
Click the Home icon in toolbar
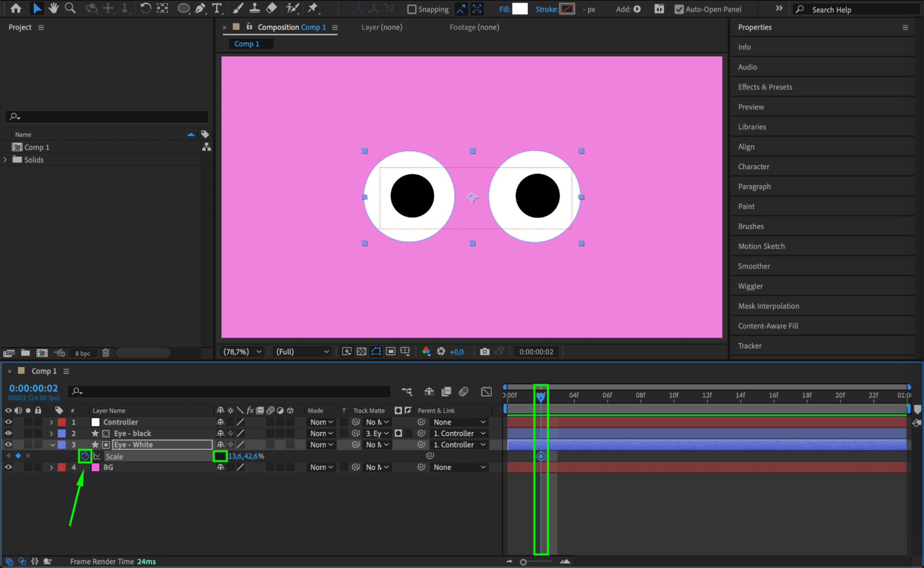16,8
